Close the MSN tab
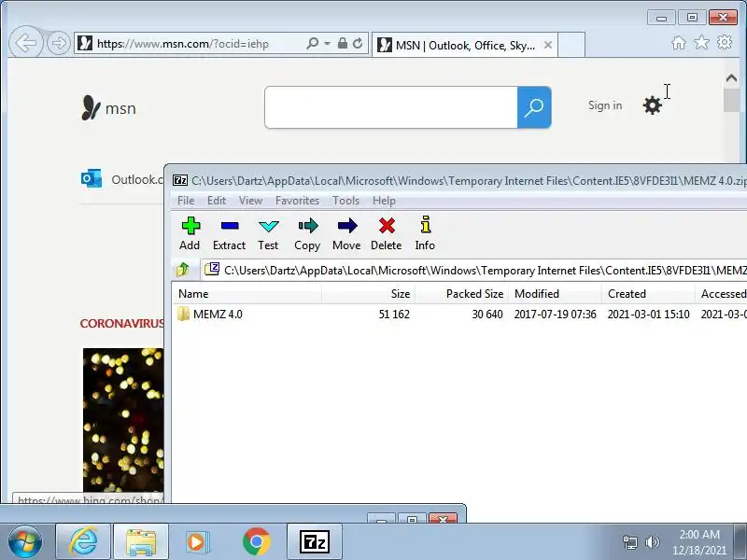747x560 pixels. [x=548, y=45]
